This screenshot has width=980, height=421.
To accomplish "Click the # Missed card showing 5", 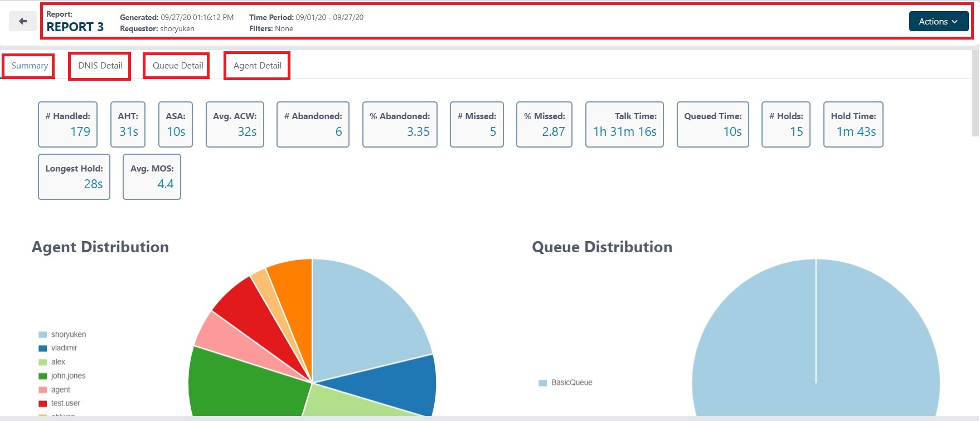I will click(x=477, y=124).
